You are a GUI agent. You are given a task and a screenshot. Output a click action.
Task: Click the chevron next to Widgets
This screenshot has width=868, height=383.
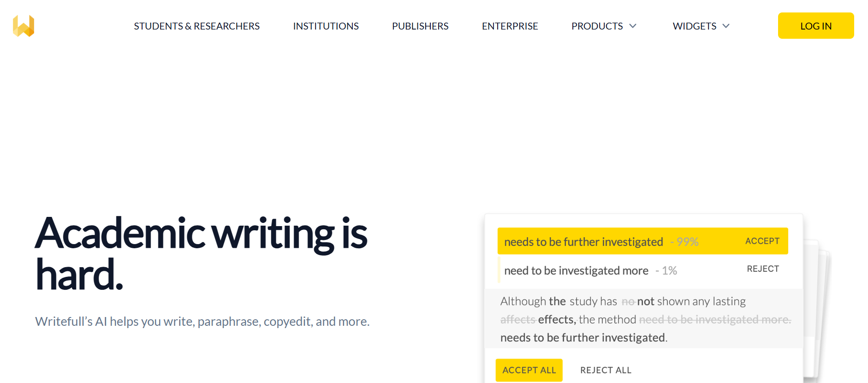click(726, 26)
